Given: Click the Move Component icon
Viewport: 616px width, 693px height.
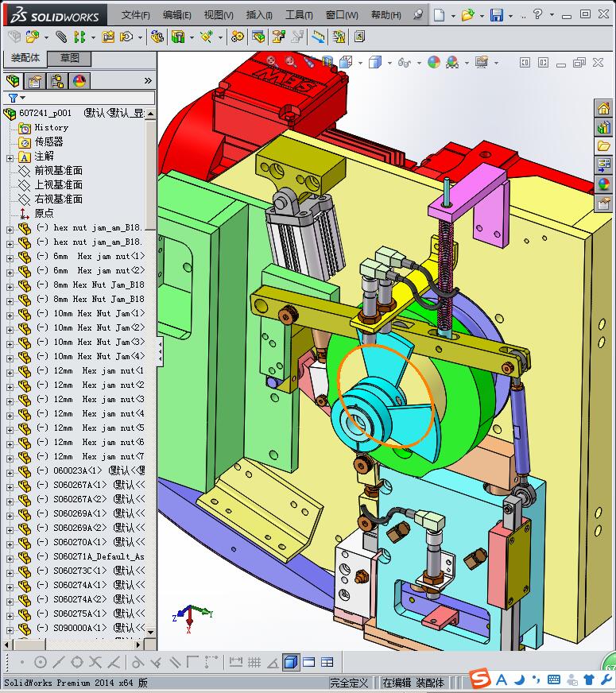Looking at the screenshot, I should [x=127, y=37].
